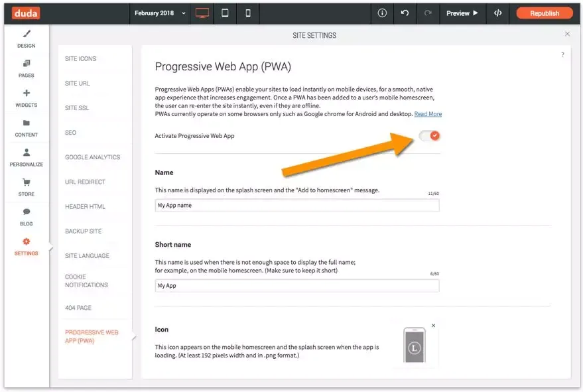Click the Name input field
Screen dimensions: 583x392
(297, 206)
